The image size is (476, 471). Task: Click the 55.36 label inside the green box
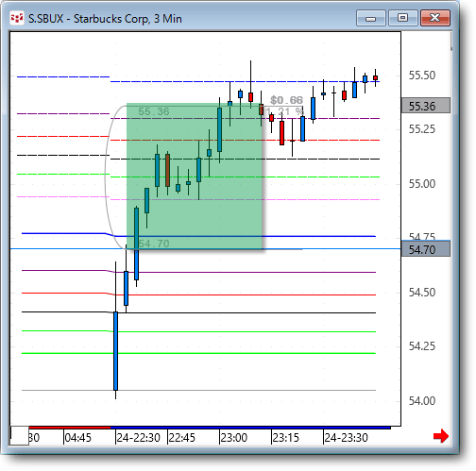(154, 111)
